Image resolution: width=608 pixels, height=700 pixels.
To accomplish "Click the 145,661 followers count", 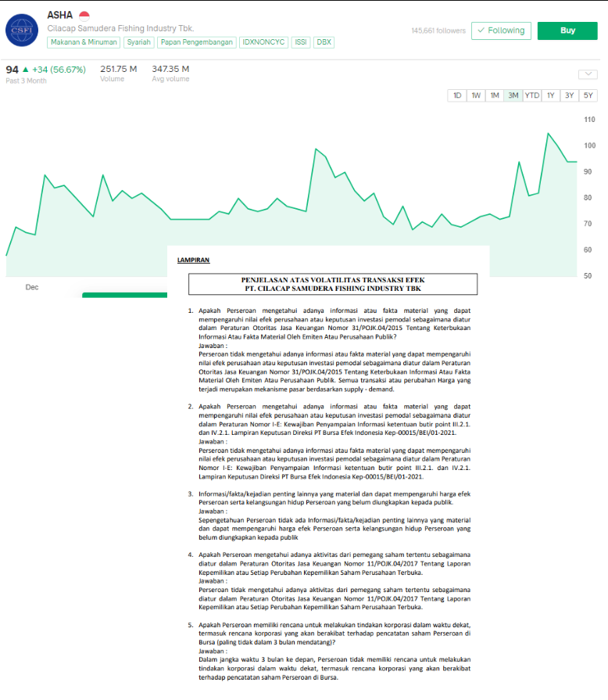I will point(438,31).
